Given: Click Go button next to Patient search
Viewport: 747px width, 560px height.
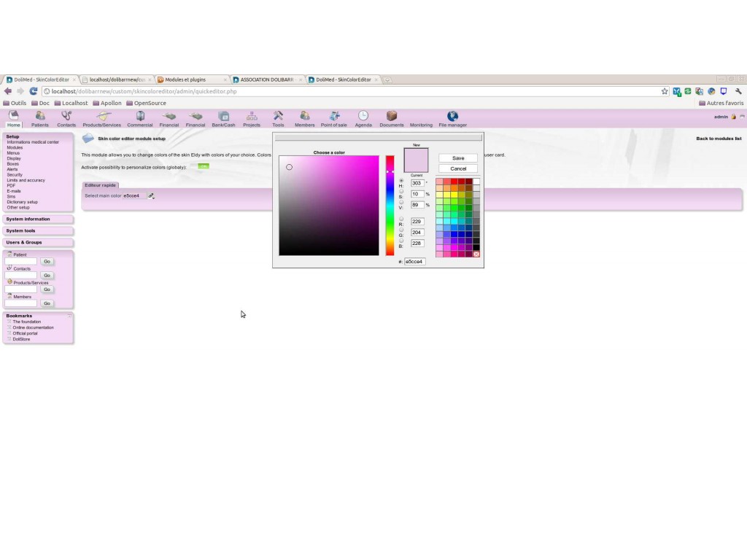Looking at the screenshot, I should [47, 262].
